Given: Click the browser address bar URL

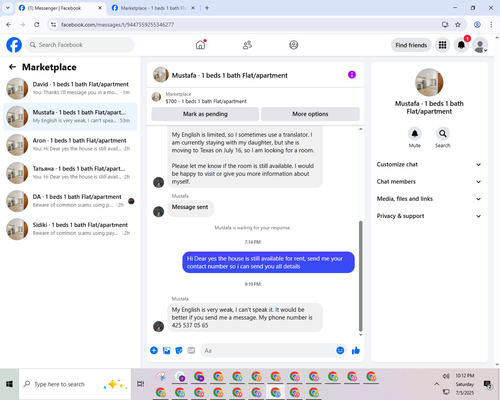Looking at the screenshot, I should point(117,24).
